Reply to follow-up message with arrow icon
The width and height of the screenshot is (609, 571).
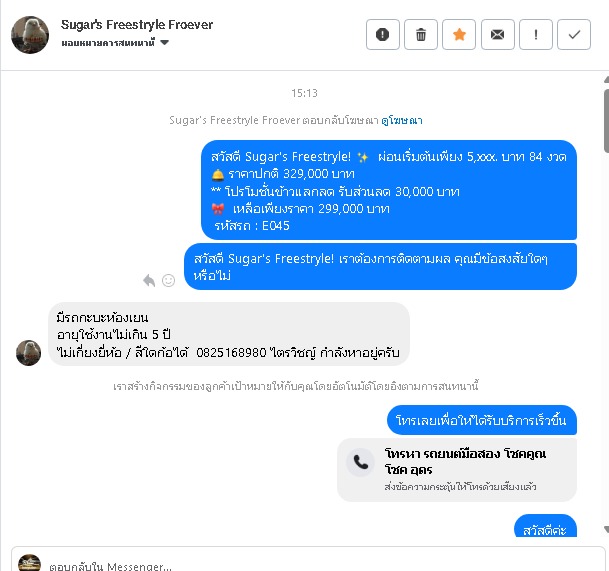click(x=149, y=280)
